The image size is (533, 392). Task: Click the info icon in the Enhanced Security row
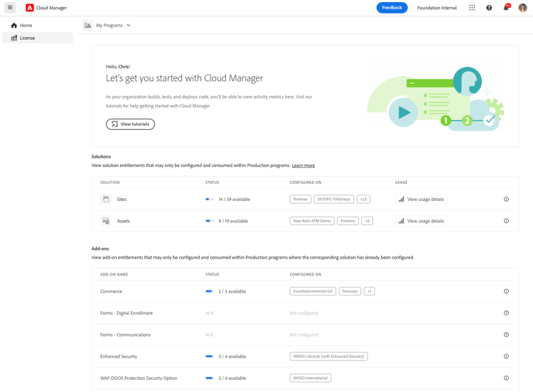506,356
